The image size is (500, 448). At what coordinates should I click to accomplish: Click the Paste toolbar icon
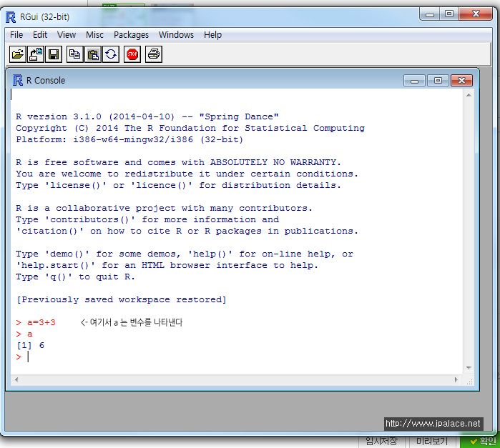click(x=93, y=54)
